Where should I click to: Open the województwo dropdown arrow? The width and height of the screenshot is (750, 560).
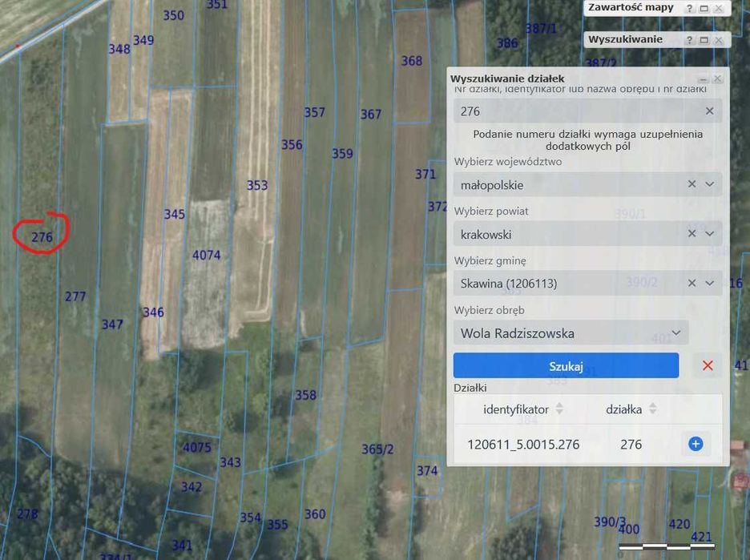pyautogui.click(x=710, y=184)
